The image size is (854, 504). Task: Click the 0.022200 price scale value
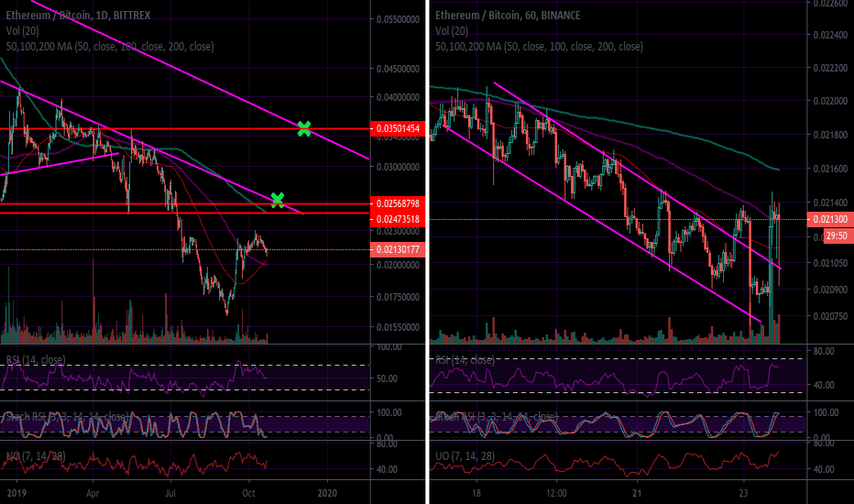[x=830, y=68]
